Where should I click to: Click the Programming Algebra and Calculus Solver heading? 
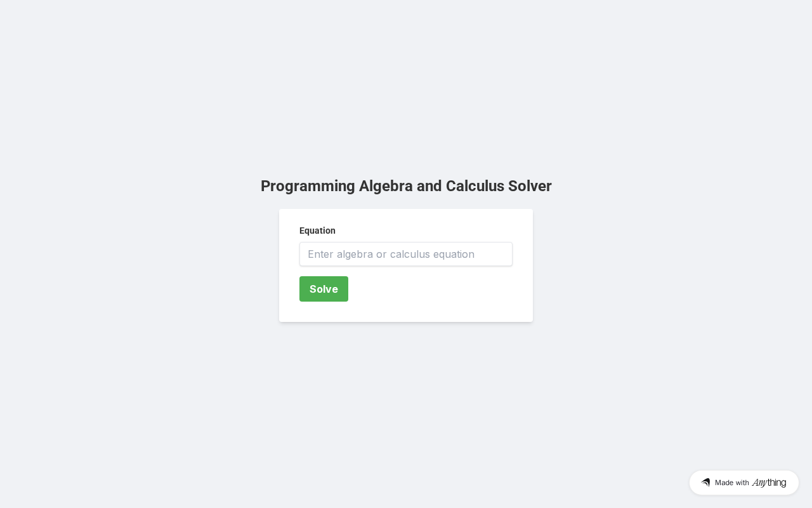point(406,186)
